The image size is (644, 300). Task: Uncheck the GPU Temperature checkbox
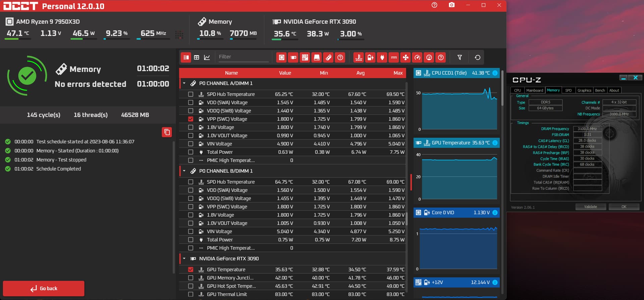coord(191,269)
